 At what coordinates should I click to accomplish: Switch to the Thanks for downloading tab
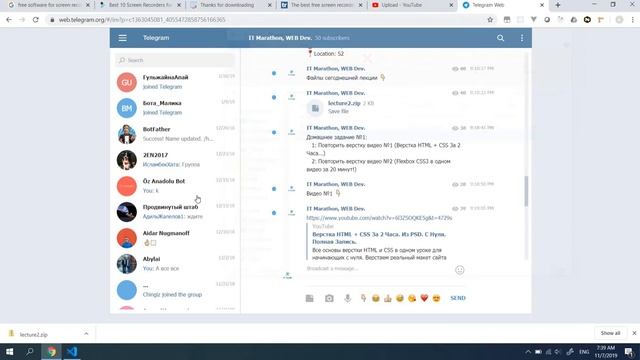pos(231,5)
